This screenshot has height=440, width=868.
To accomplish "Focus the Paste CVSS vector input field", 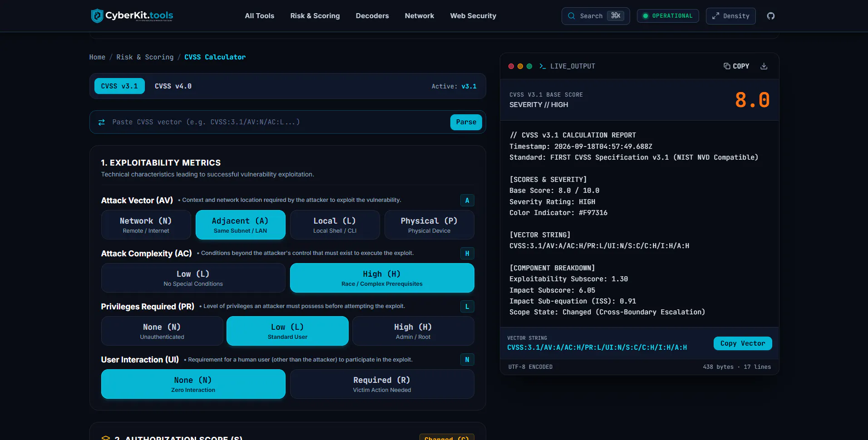I will [278, 122].
